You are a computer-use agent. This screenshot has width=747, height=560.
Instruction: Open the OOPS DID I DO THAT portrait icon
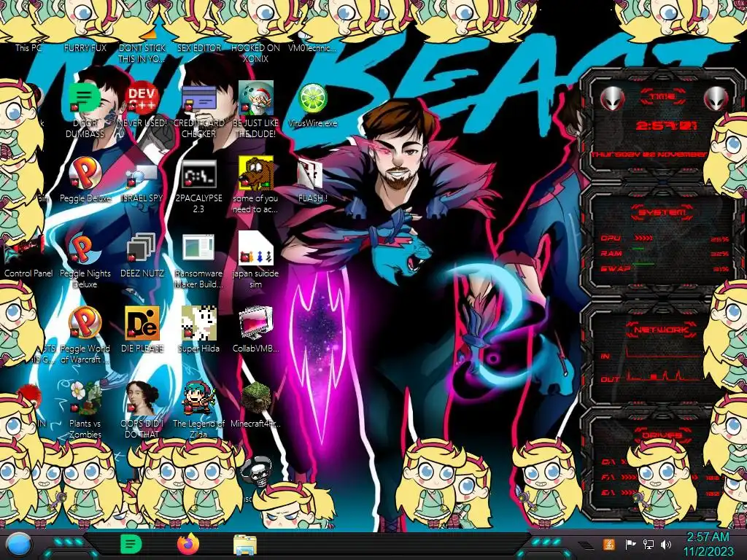pos(142,399)
